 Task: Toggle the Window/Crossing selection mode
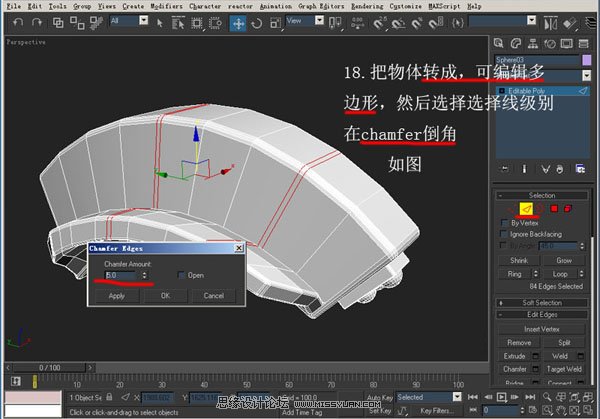pyautogui.click(x=215, y=23)
